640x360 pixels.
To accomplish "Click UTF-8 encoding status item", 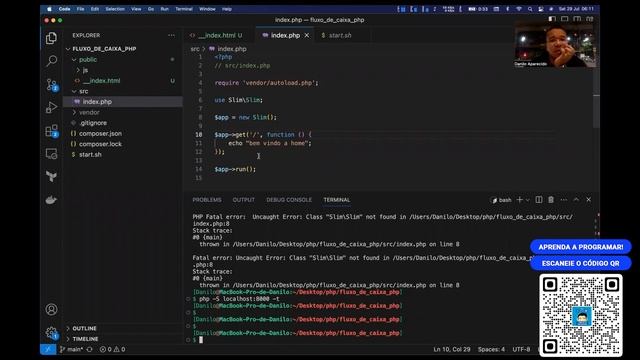I will point(521,349).
